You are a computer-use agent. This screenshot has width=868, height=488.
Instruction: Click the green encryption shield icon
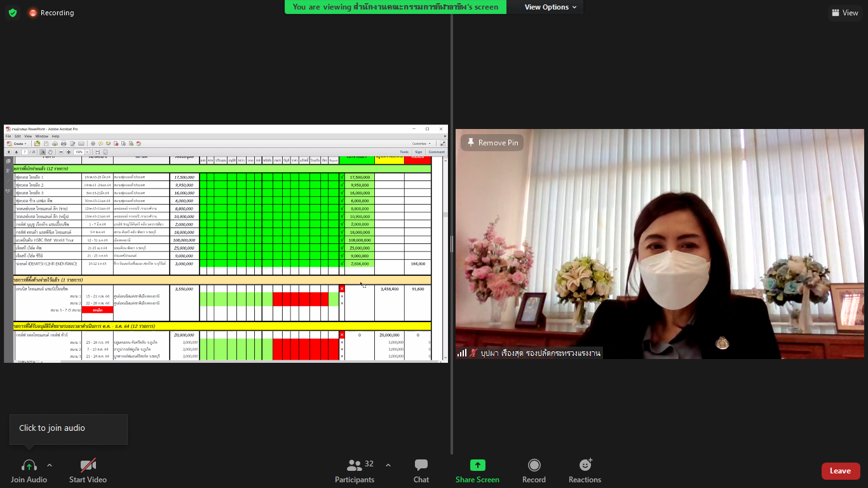[13, 13]
